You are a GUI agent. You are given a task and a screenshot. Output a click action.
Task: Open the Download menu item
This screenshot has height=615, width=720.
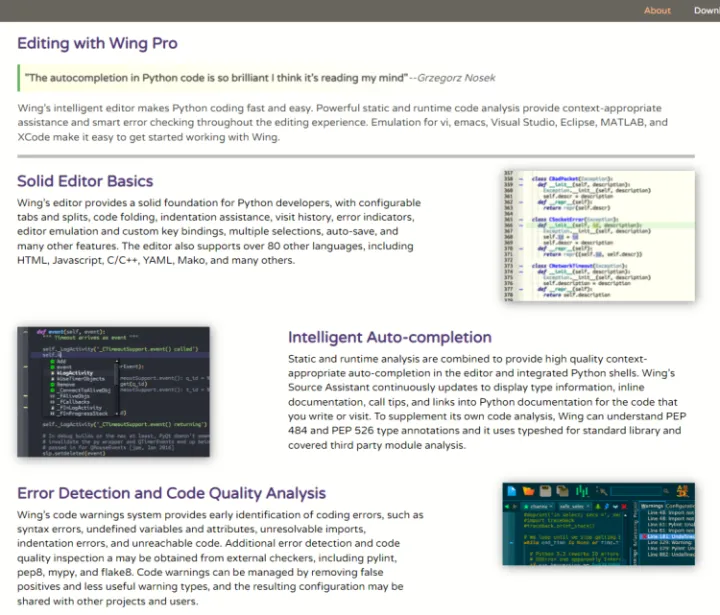click(707, 10)
